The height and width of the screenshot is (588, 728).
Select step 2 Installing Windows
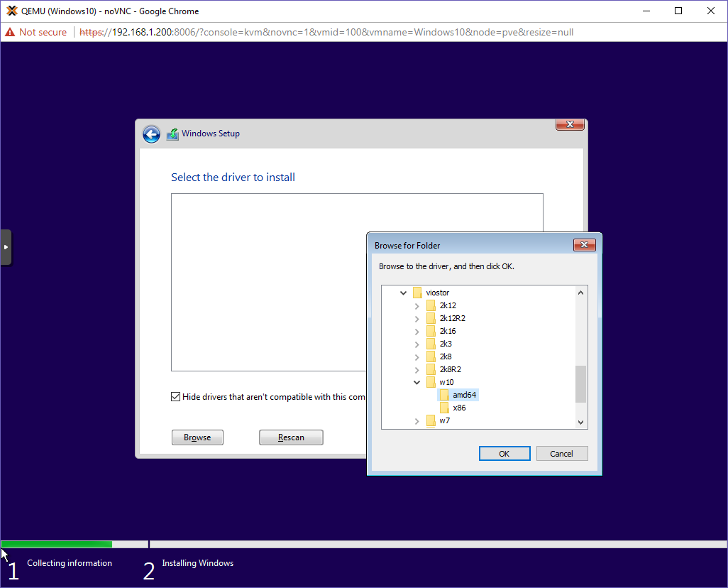pyautogui.click(x=197, y=562)
